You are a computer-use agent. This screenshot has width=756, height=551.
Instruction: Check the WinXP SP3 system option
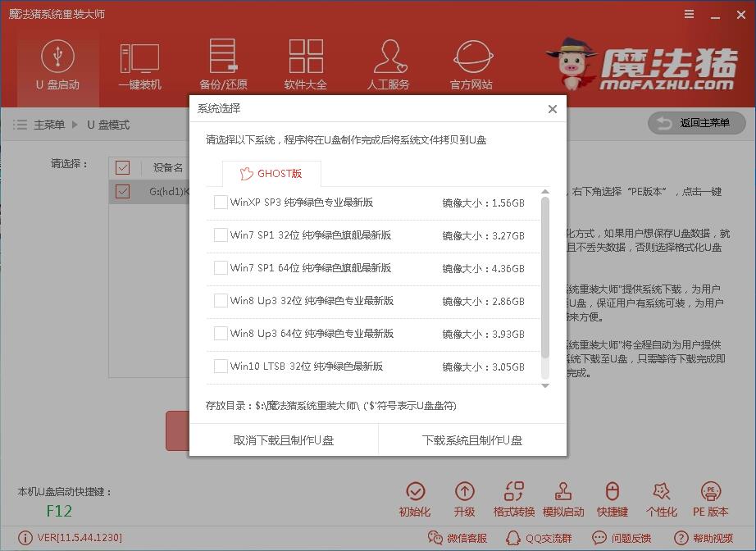coord(220,203)
